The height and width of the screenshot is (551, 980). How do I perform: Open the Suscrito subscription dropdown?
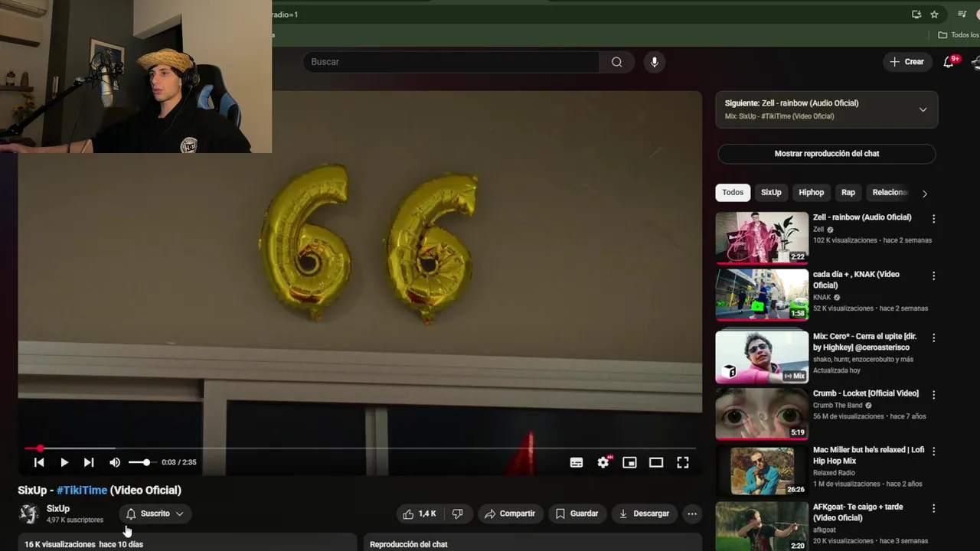(155, 514)
